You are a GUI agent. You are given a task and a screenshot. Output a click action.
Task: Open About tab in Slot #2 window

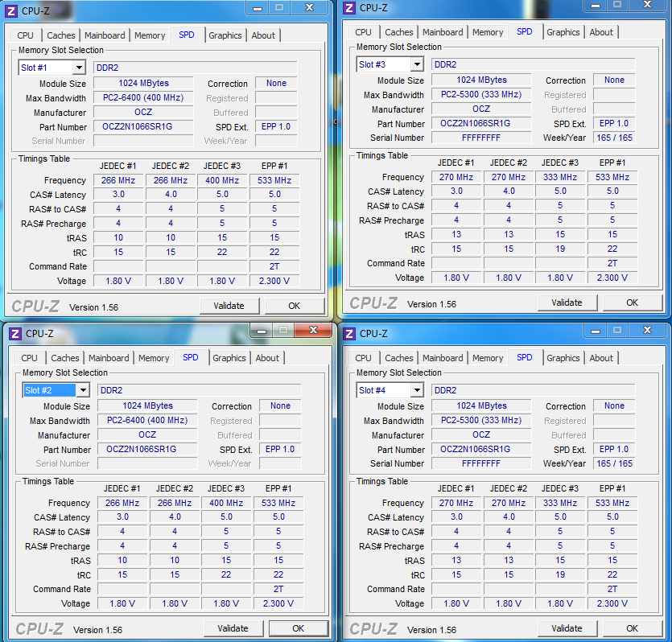[267, 358]
